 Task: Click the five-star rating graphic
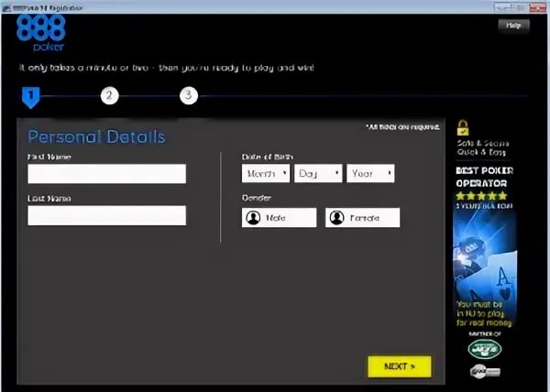pos(481,195)
